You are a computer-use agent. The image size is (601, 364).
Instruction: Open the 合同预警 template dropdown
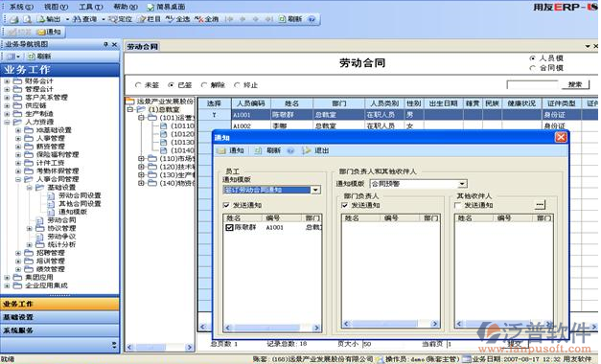[x=462, y=184]
